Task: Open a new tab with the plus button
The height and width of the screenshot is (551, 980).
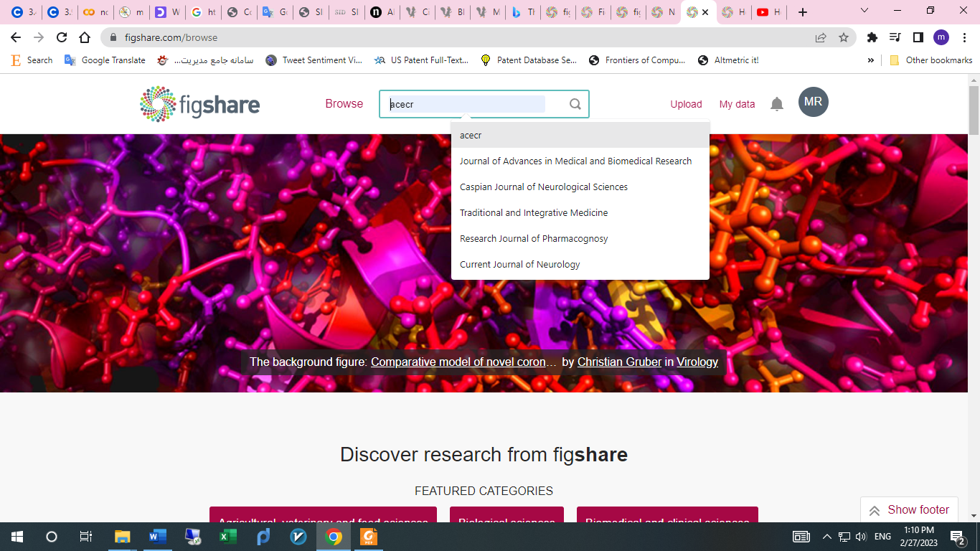Action: coord(803,12)
